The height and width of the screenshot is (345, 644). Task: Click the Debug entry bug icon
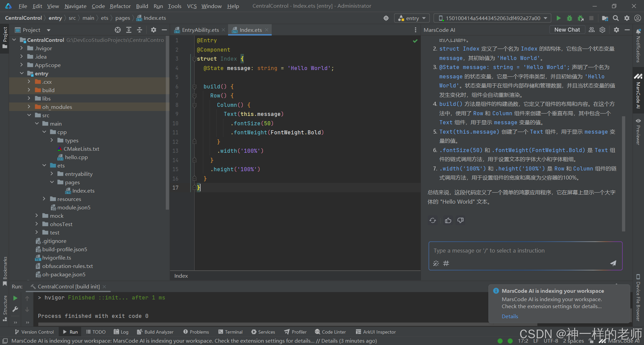tap(570, 18)
